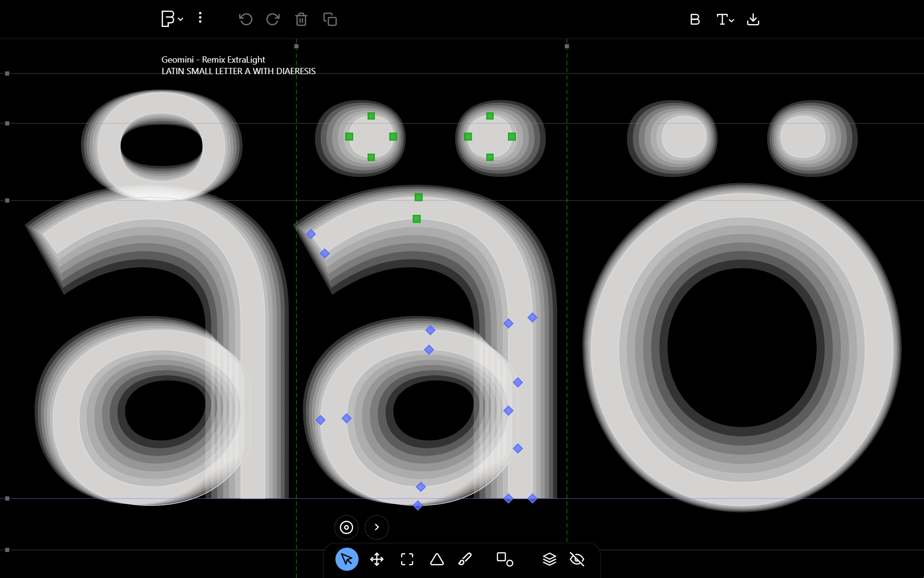Redo the last action
The width and height of the screenshot is (924, 578).
coord(273,19)
